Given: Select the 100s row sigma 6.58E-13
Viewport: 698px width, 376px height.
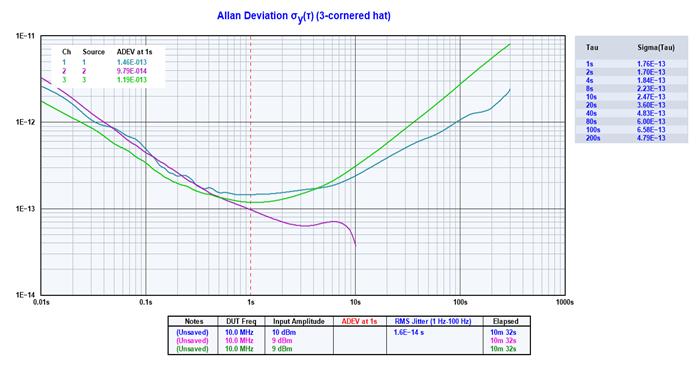Looking at the screenshot, I should (x=651, y=130).
